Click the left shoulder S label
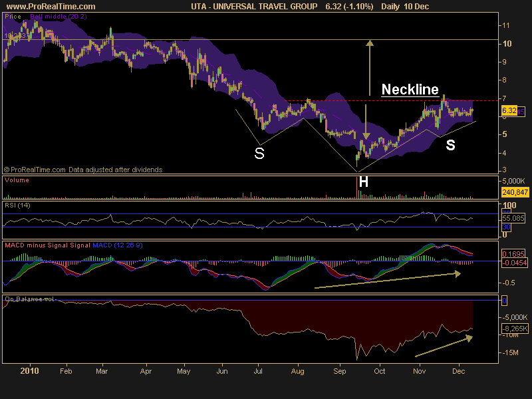 tap(259, 154)
